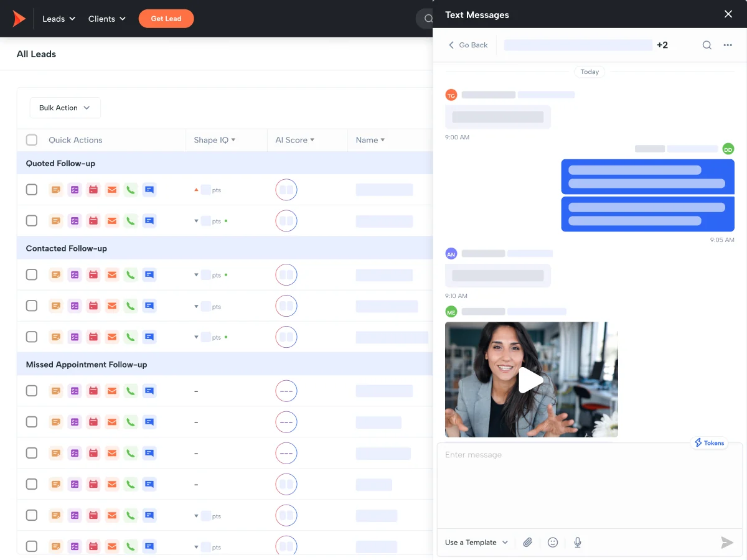Click the Contacted Follow-up group header
Image resolution: width=747 pixels, height=560 pixels.
click(x=225, y=248)
